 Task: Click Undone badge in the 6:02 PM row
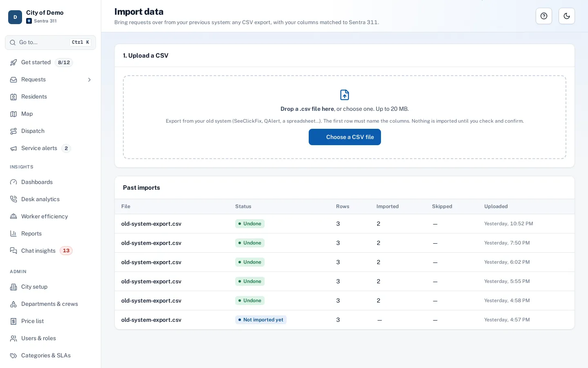click(x=250, y=262)
